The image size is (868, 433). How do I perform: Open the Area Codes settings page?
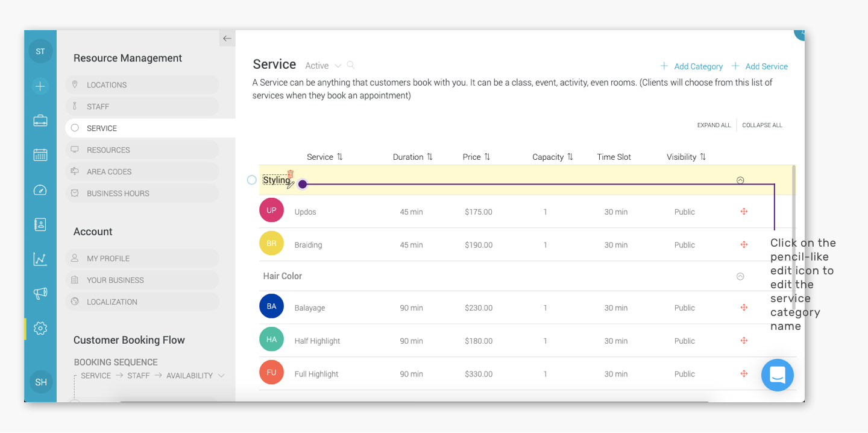[142, 172]
